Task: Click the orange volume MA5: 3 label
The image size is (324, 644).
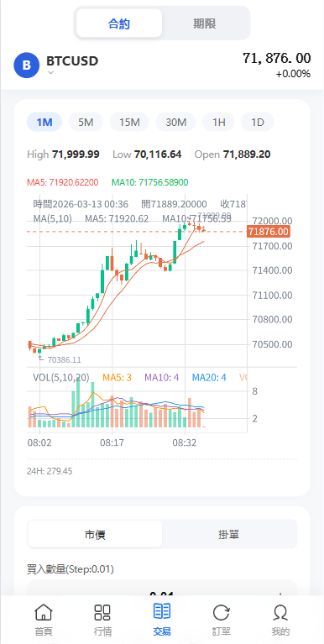Action: [x=117, y=378]
